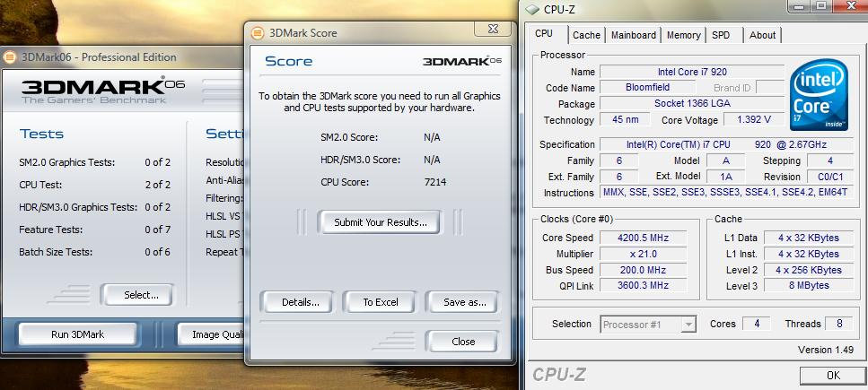Screen dimensions: 868x390
Task: Click the Multiplier value x 21.0
Action: 644,254
